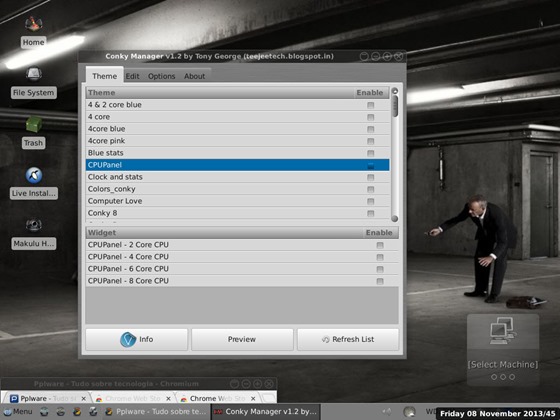The width and height of the screenshot is (560, 420).
Task: Click the theme list vertical scrollbar
Action: (395, 155)
